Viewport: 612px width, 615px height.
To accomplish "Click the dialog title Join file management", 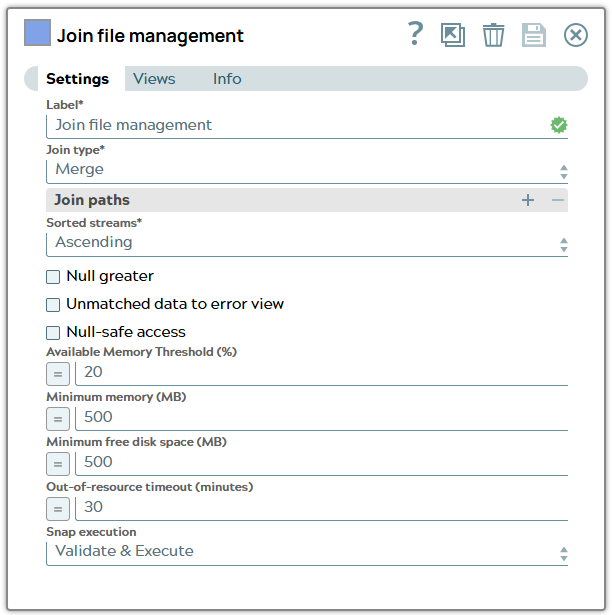I will click(x=150, y=36).
